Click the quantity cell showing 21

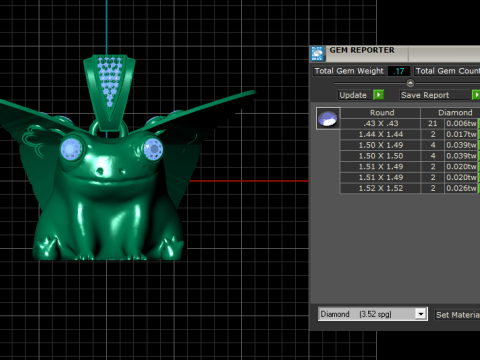click(x=433, y=123)
